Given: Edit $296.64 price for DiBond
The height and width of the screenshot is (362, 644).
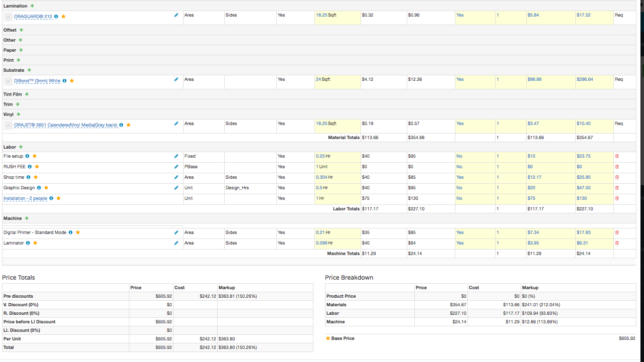Looking at the screenshot, I should (x=594, y=82).
